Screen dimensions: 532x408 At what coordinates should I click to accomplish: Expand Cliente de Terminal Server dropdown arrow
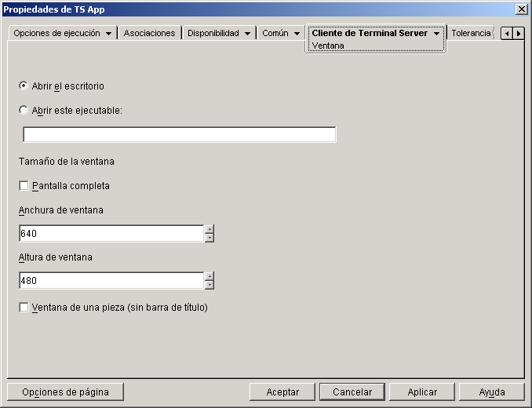click(x=436, y=34)
